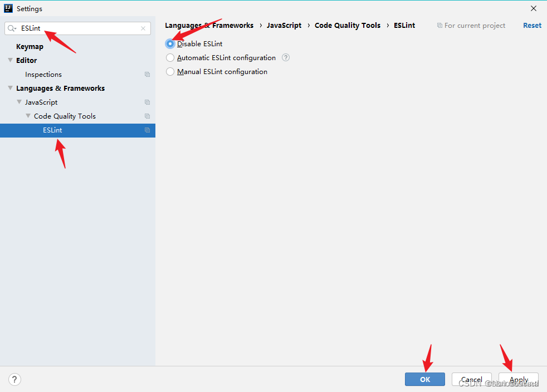Collapse the JavaScript tree node
Screen dimensions: 547x392
pos(19,102)
